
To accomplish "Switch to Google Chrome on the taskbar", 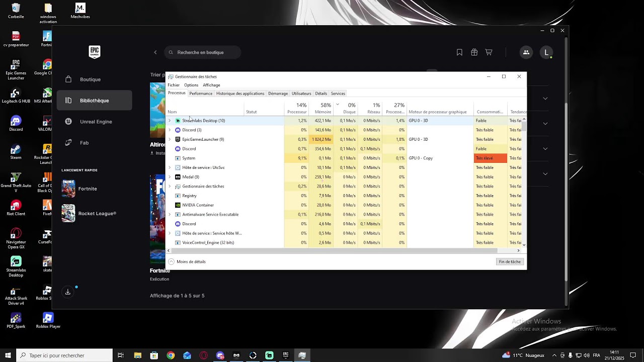I will [x=171, y=355].
